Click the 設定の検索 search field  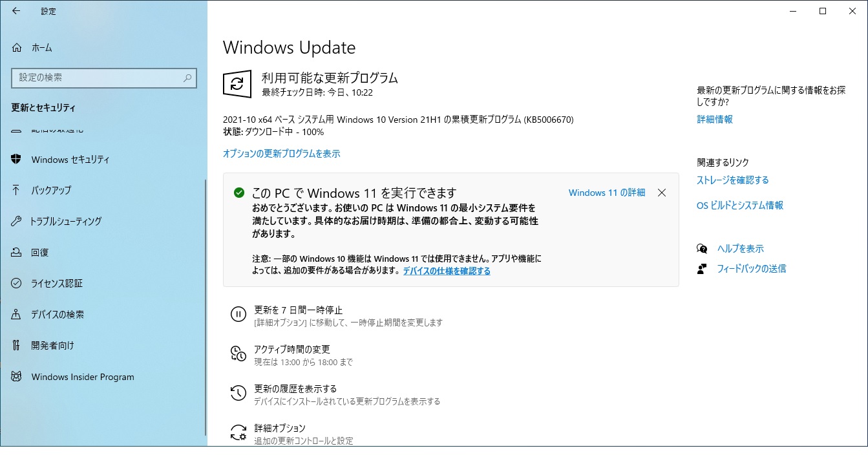104,78
